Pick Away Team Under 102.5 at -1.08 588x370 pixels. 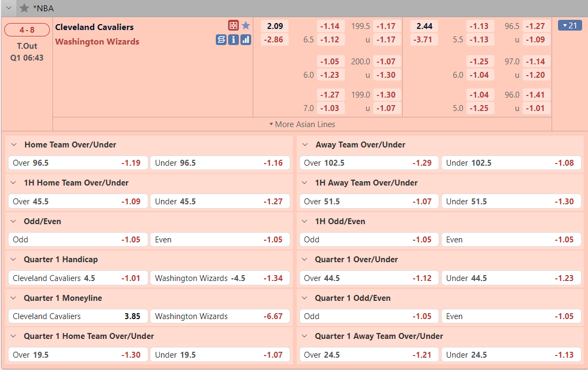(x=511, y=163)
